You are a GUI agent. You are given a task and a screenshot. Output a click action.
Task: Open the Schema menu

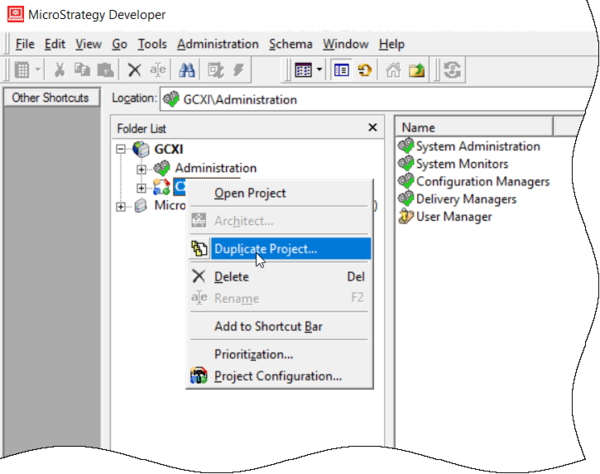click(290, 44)
